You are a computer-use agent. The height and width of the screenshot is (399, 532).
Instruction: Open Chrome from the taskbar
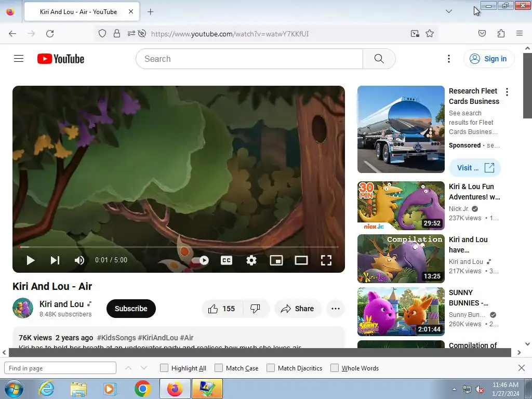(x=142, y=389)
